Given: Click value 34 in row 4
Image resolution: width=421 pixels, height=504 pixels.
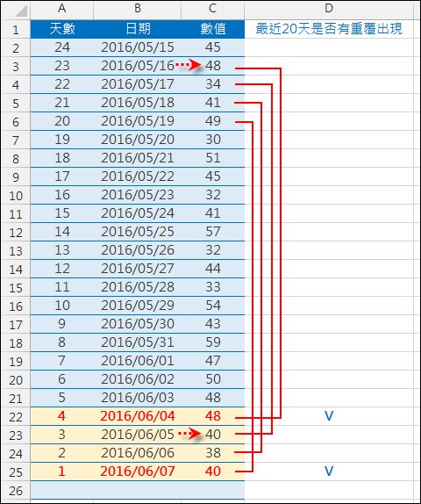Looking at the screenshot, I should point(213,84).
